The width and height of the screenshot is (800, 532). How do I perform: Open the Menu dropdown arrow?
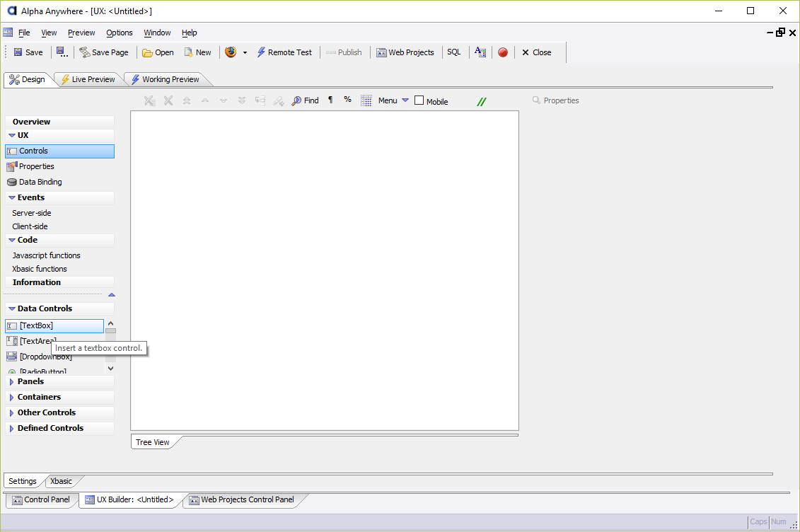click(405, 100)
